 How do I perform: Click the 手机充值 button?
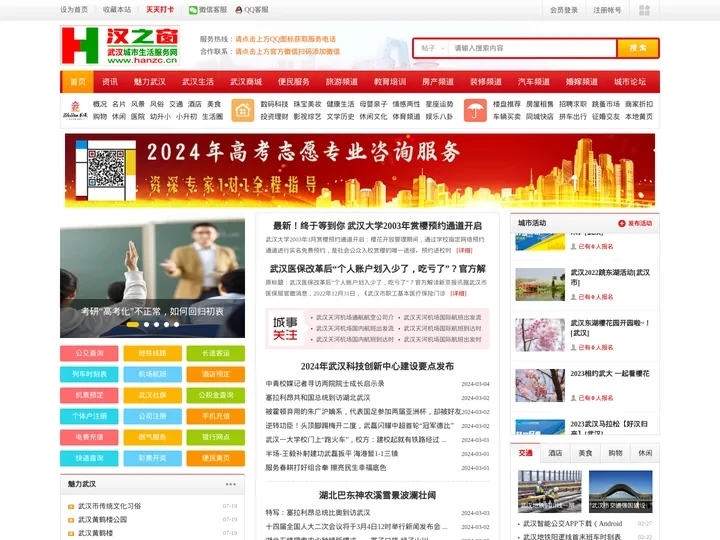pyautogui.click(x=215, y=416)
